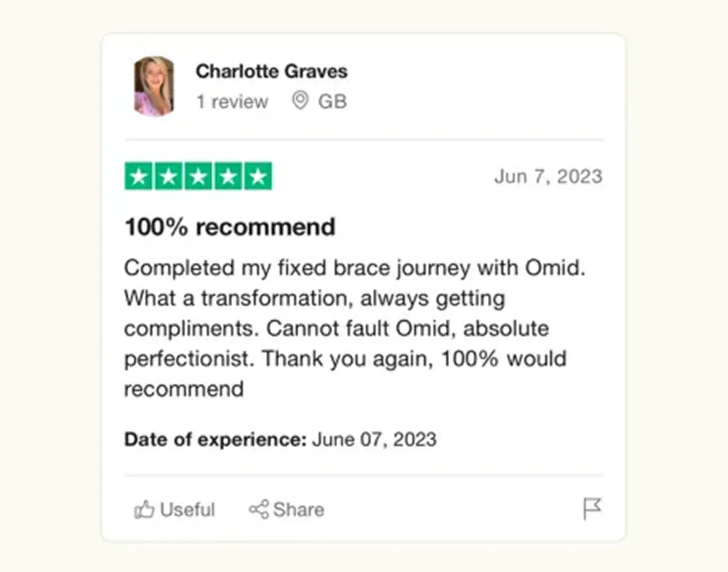Open the '100% recommend' review title
Screen dimensions: 728x572
click(230, 227)
